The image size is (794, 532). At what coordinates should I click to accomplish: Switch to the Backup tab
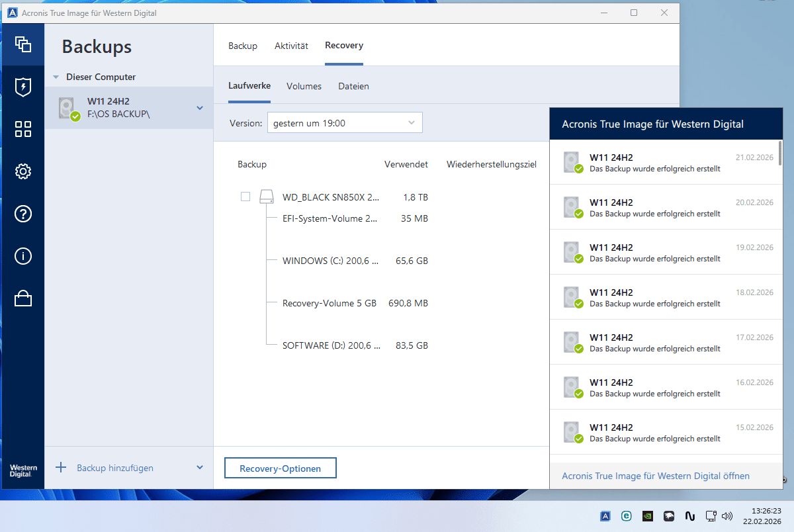243,46
